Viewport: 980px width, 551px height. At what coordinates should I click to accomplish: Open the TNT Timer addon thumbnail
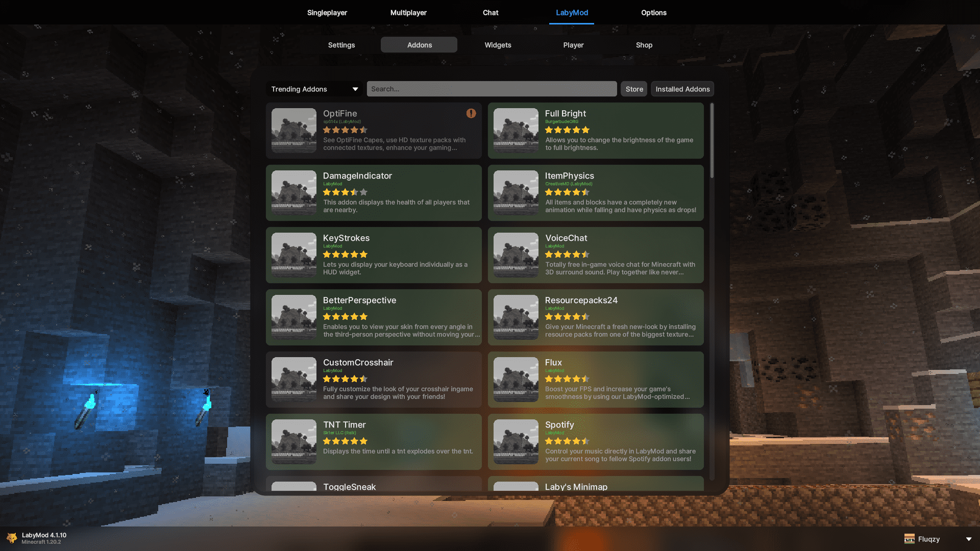[x=294, y=442]
